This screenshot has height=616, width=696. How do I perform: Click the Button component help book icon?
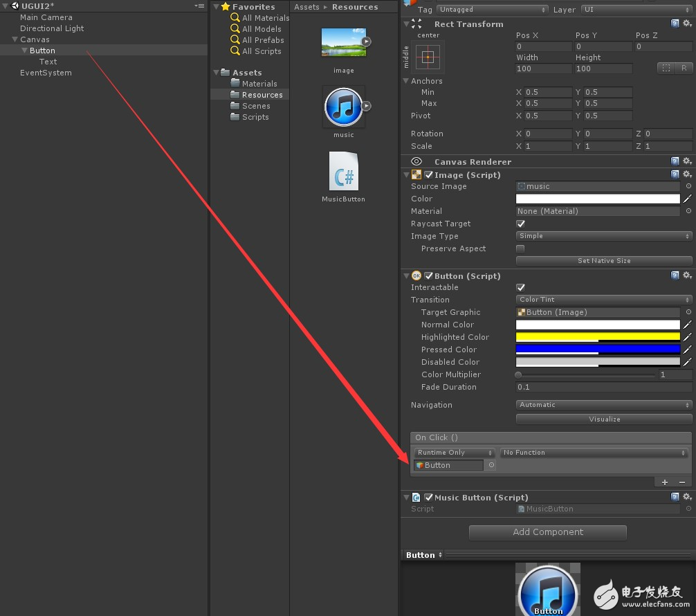click(x=676, y=275)
